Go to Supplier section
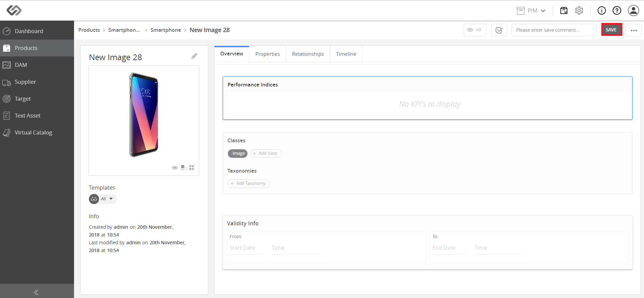644x298 pixels. click(x=37, y=82)
